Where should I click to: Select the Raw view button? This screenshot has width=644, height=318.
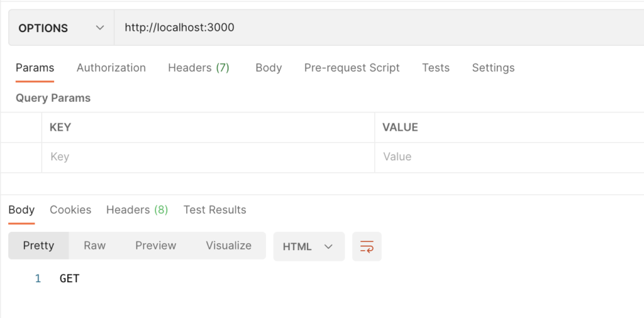click(x=94, y=246)
